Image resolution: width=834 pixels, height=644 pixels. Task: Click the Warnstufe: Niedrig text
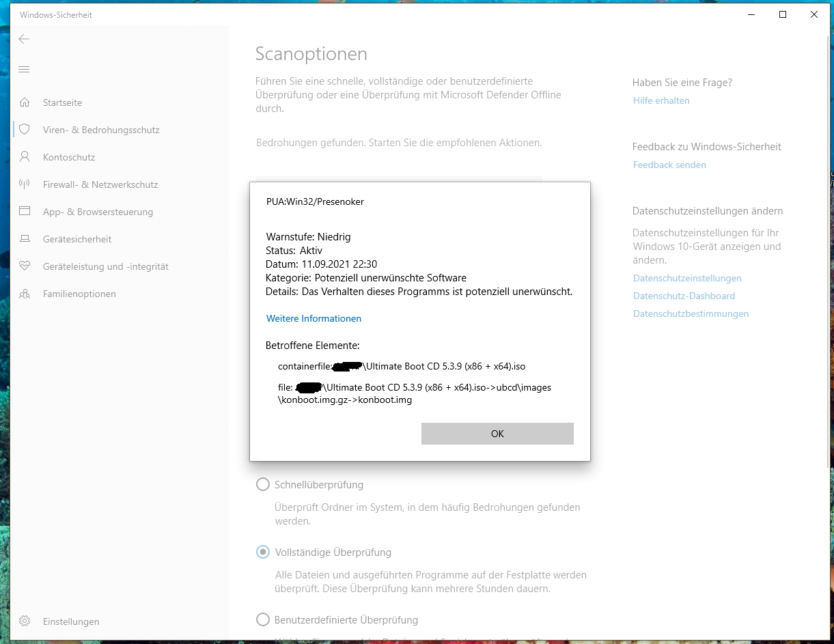308,236
